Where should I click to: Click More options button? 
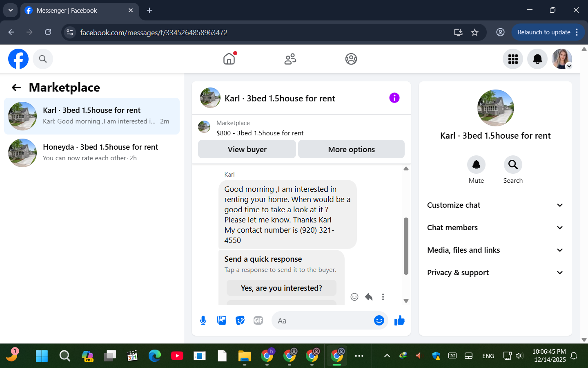click(x=351, y=149)
